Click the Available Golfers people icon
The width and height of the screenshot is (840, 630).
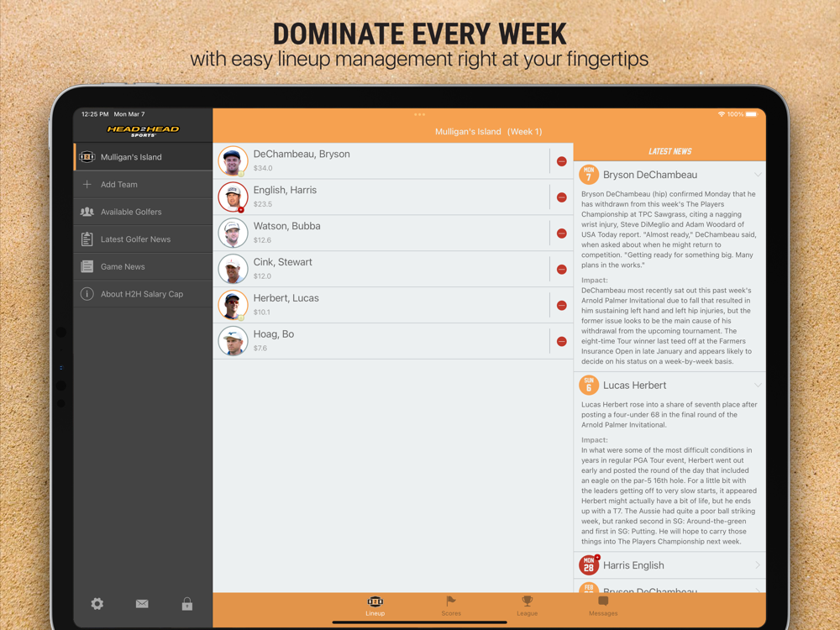87,212
